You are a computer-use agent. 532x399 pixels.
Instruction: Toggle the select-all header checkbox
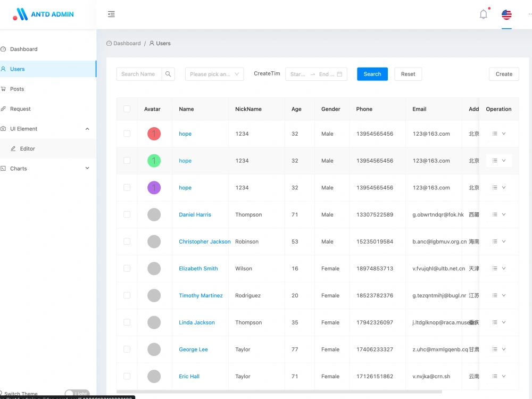(x=127, y=109)
